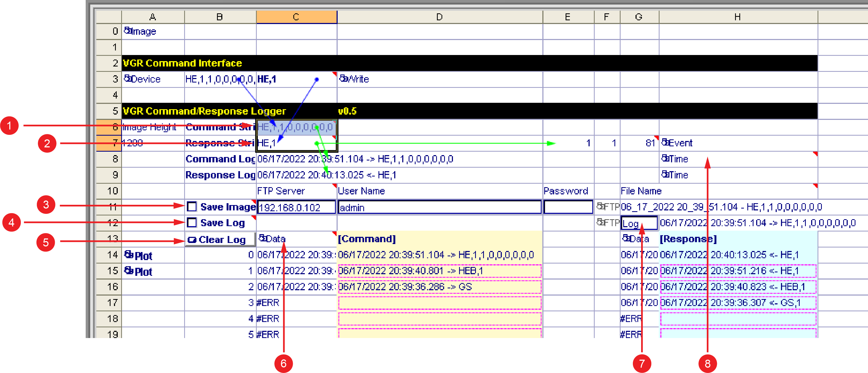This screenshot has height=373, width=868.
Task: Click the Time icon in row 8
Action: tap(665, 158)
